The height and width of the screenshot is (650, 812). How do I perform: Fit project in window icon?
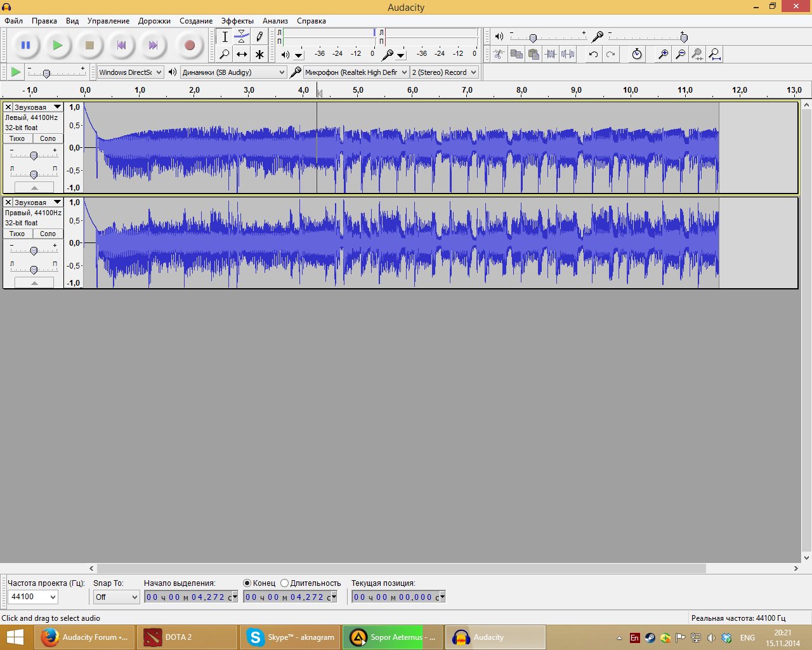714,54
